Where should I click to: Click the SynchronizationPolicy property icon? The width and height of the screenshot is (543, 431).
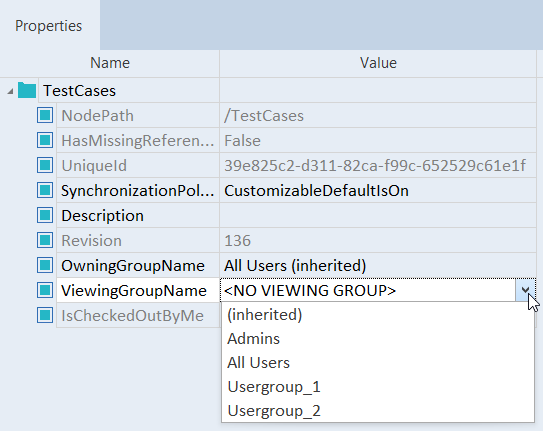coord(45,190)
